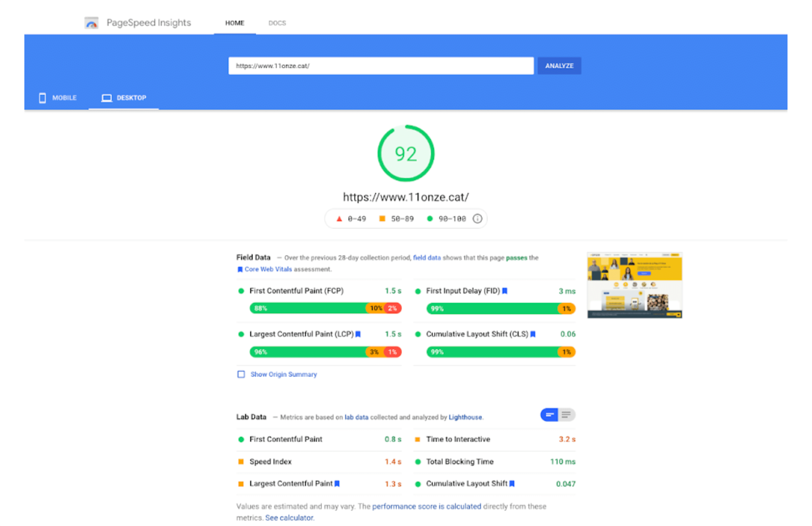
Task: Click bookmark icon beside First Input Delay
Action: pos(505,291)
